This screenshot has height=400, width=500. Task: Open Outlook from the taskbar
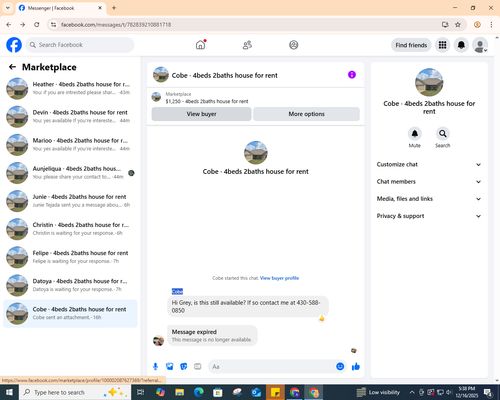click(256, 392)
